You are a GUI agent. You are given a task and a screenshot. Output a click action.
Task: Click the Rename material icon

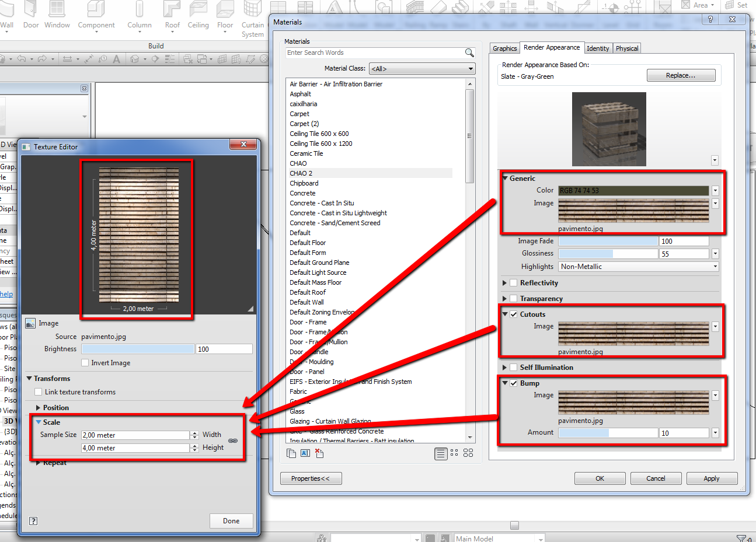pyautogui.click(x=305, y=453)
